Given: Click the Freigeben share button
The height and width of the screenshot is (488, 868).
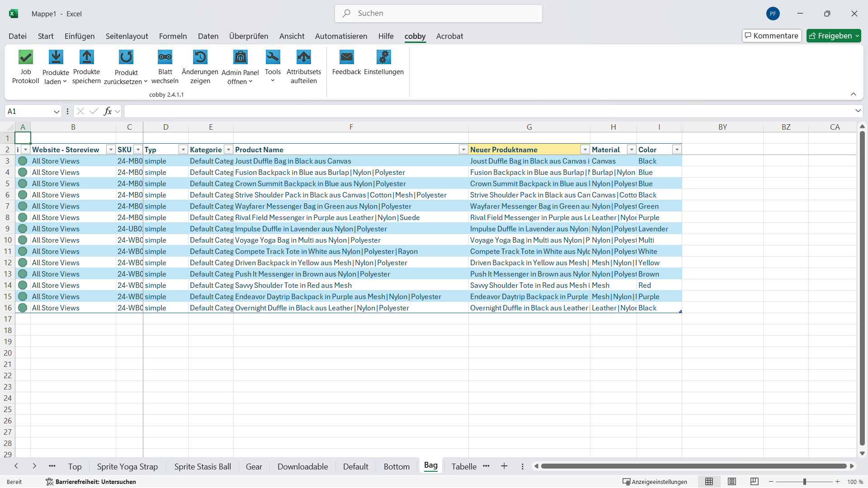Looking at the screenshot, I should pyautogui.click(x=830, y=36).
